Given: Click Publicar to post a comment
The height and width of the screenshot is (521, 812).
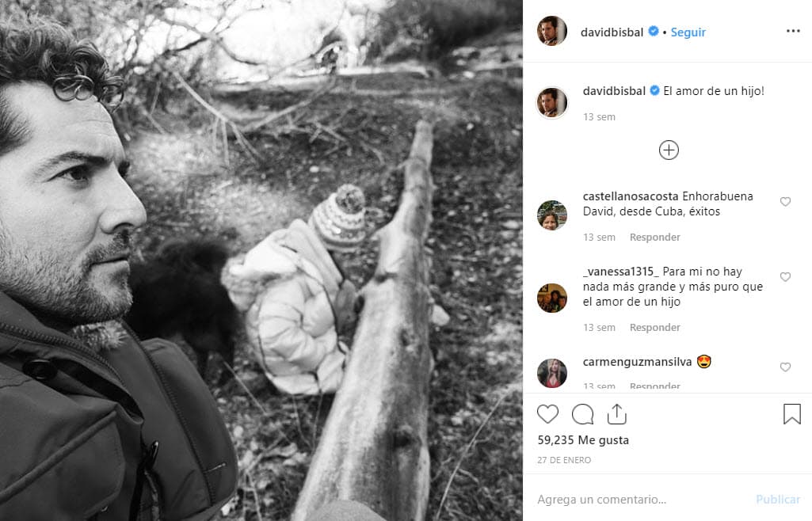Looking at the screenshot, I should coord(777,500).
